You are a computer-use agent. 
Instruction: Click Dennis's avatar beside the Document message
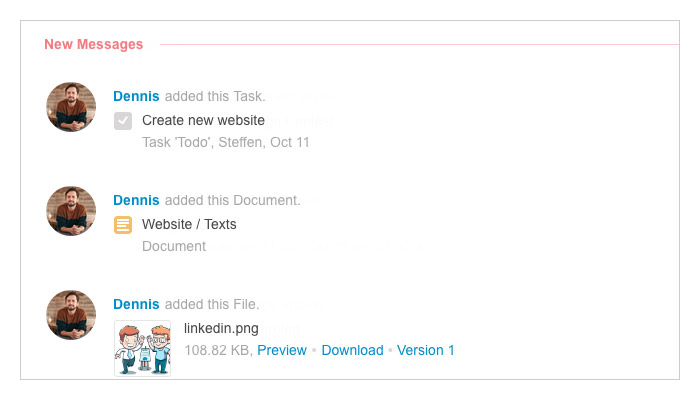click(x=71, y=211)
